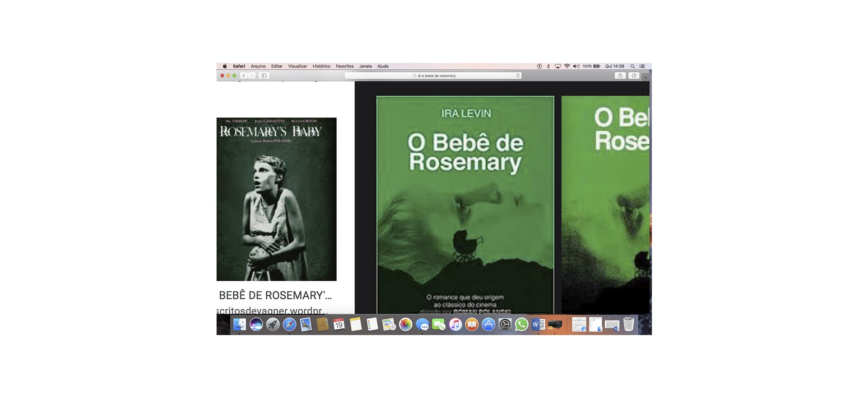Open Microsoft Word icon in Dock
The image size is (868, 407).
(538, 324)
